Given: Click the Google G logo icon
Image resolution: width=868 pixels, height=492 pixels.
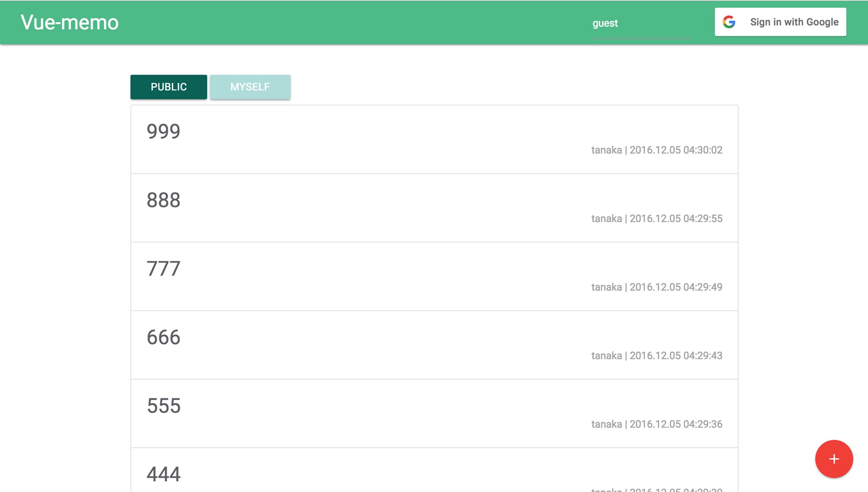Looking at the screenshot, I should point(729,21).
